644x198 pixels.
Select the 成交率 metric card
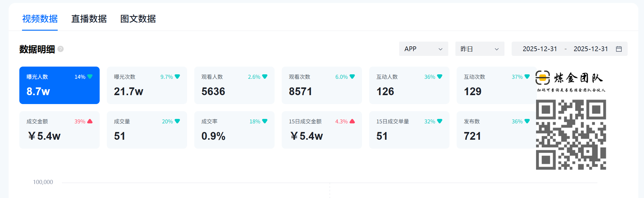pyautogui.click(x=234, y=130)
